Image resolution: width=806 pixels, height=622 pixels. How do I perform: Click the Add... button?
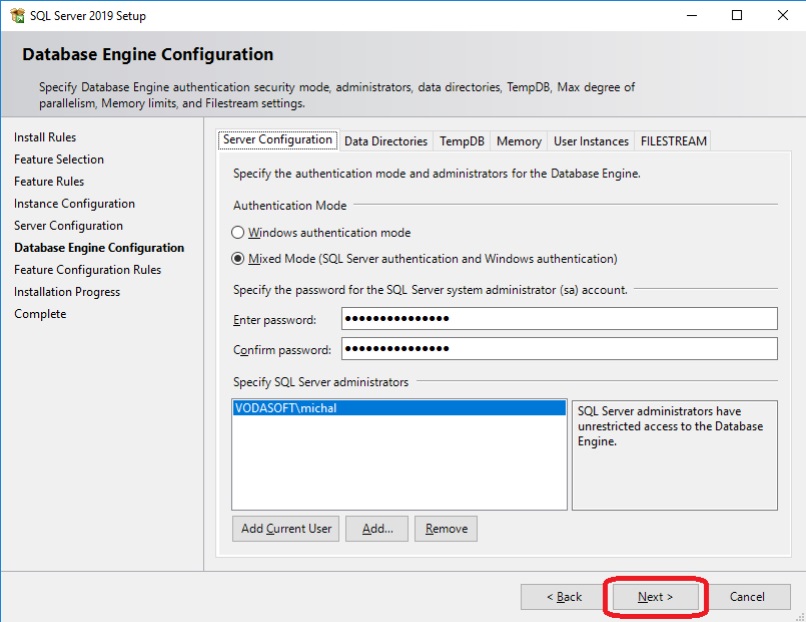(x=377, y=529)
